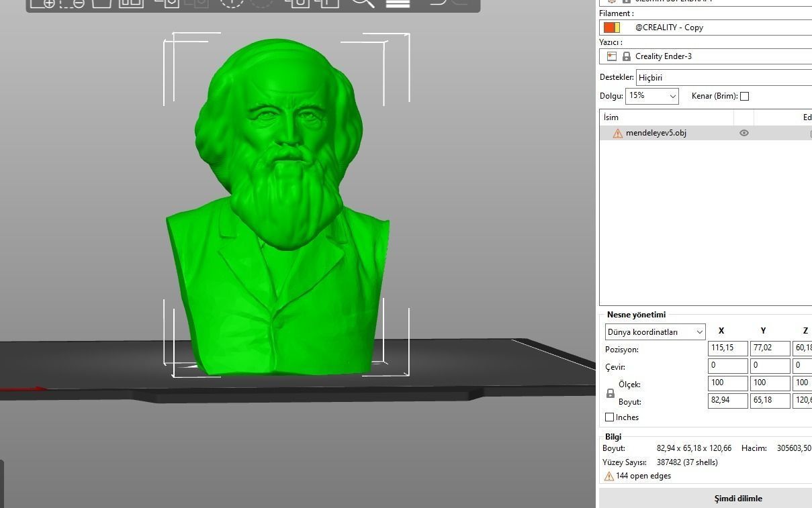Click the Boyut X field 82,94
This screenshot has width=812, height=508.
(x=728, y=401)
